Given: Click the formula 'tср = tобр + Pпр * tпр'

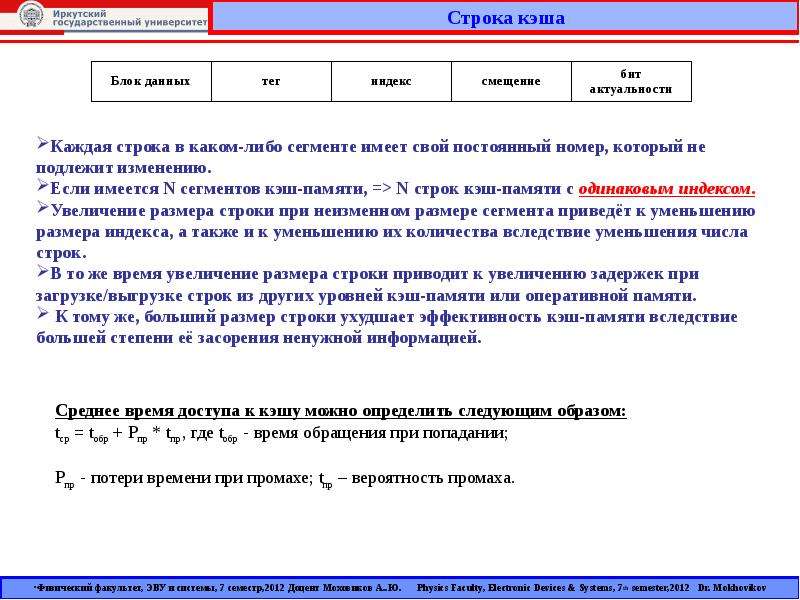Looking at the screenshot, I should [x=118, y=434].
